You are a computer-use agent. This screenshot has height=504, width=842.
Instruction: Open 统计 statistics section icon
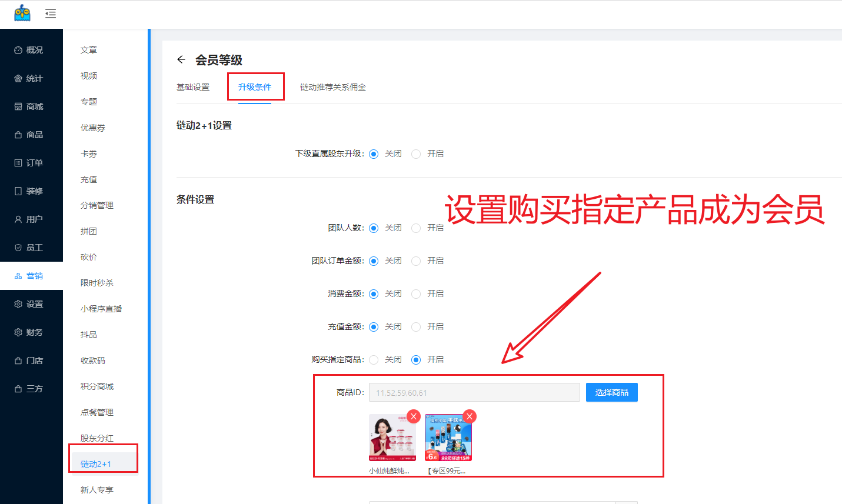(x=18, y=78)
